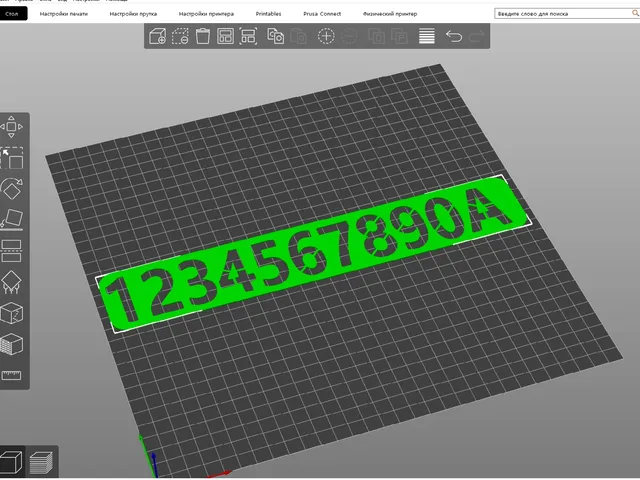Screen dimensions: 640x480
Task: Click the search input field
Action: coord(562,13)
